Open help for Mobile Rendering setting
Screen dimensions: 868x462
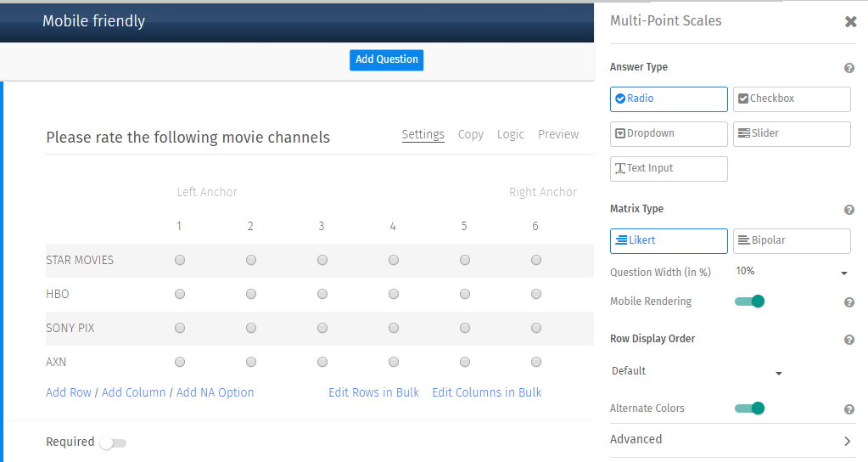(x=848, y=302)
